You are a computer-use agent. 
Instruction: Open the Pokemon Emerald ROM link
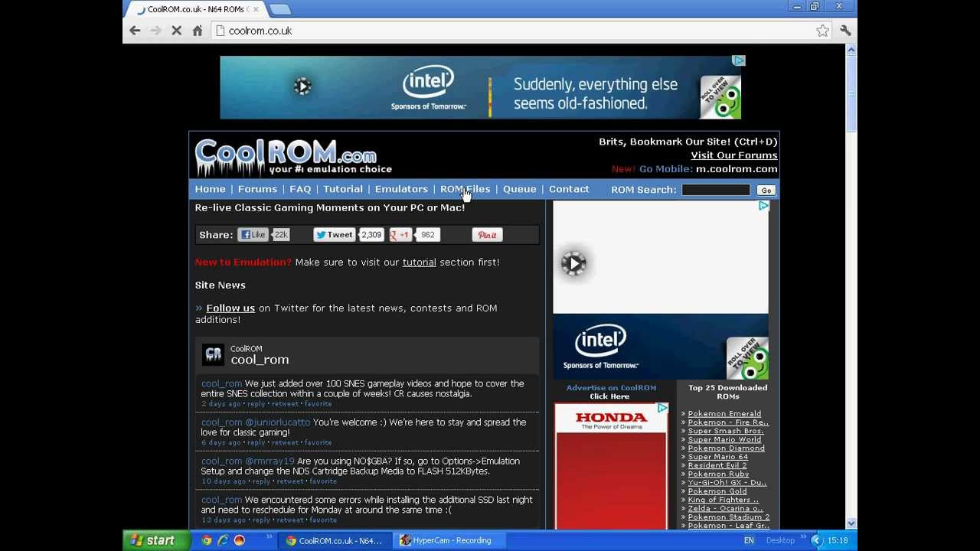pos(724,413)
